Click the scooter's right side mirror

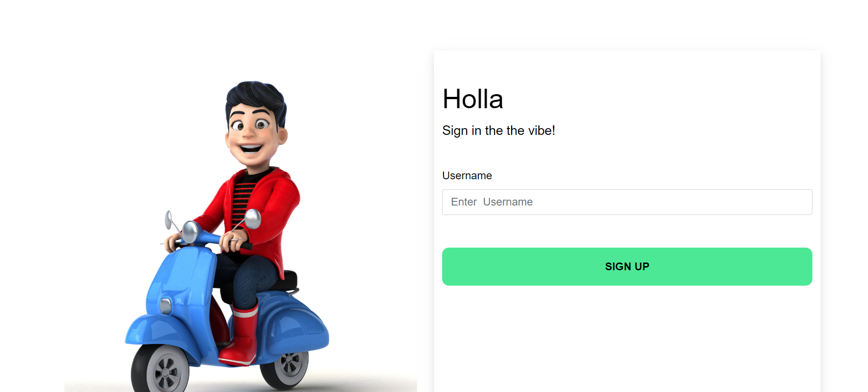click(x=253, y=219)
